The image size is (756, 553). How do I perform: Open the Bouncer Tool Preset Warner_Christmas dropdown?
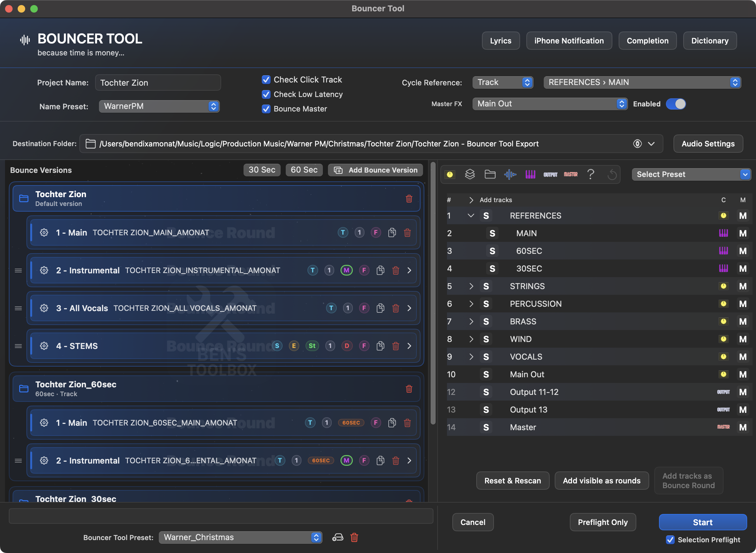240,537
